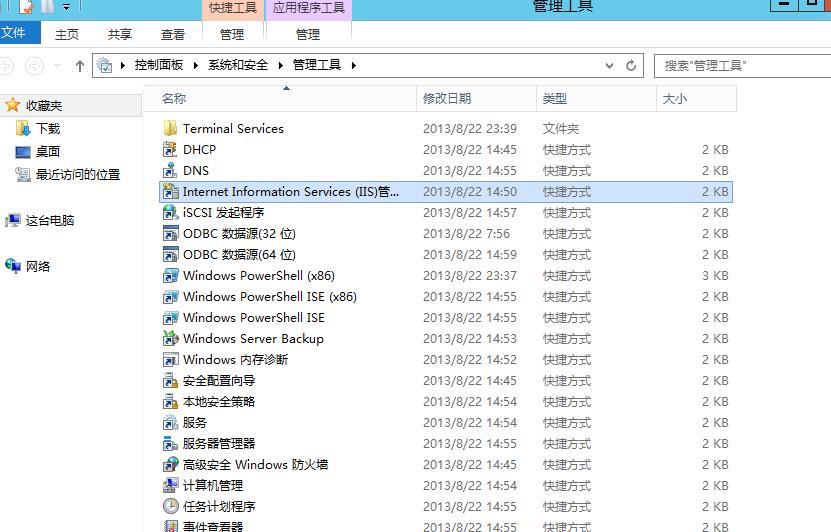Click 系统和安全 in the address breadcrumb
The width and height of the screenshot is (831, 532).
[238, 65]
